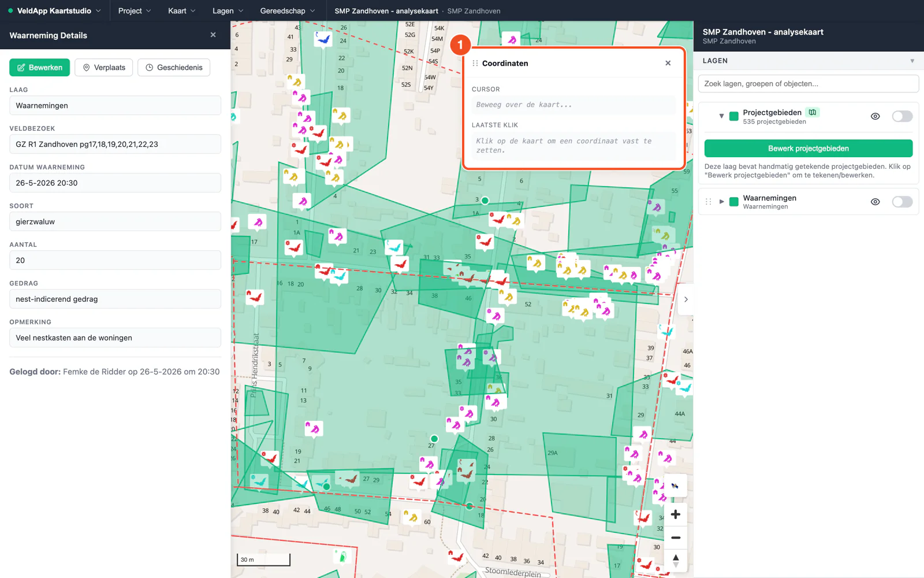Open the Geschiedenis history view

click(174, 68)
